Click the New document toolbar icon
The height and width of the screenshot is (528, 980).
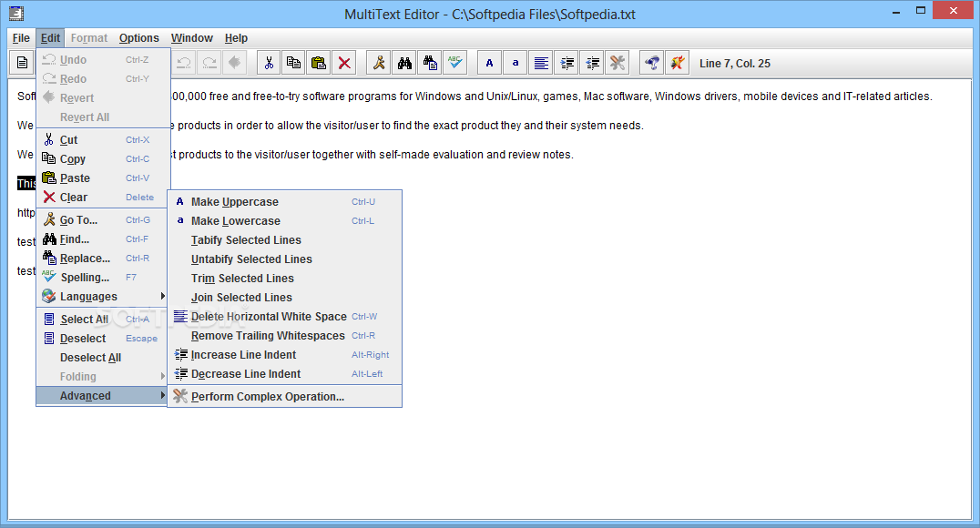[x=23, y=63]
